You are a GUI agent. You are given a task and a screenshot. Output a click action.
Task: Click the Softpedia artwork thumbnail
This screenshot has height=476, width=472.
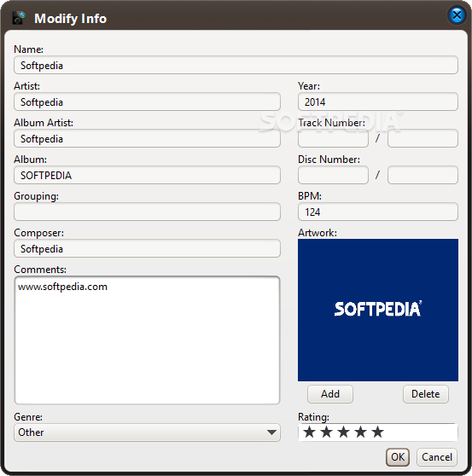pyautogui.click(x=378, y=310)
